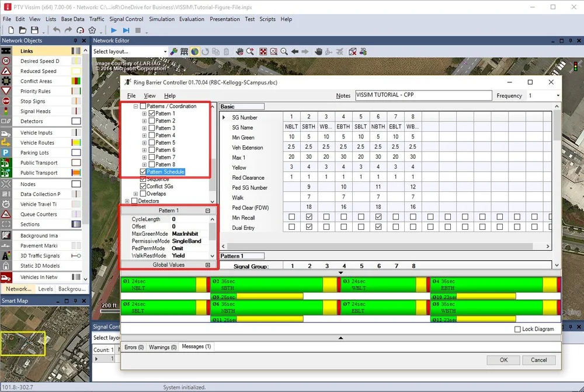Open graphic parameters via the wrench icon
The width and height of the screenshot is (584, 392).
point(174,51)
